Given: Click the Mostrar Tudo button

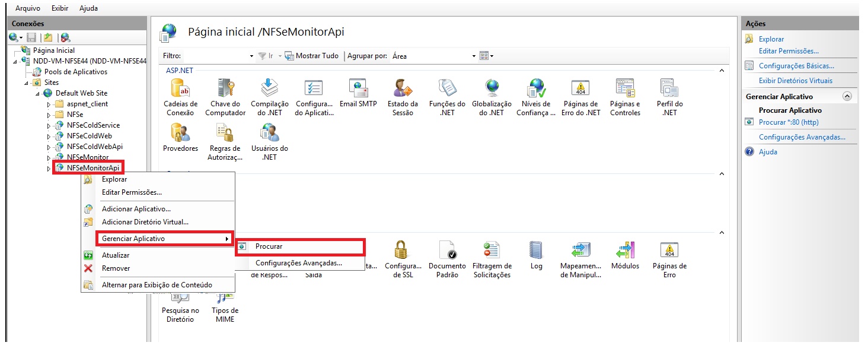Looking at the screenshot, I should click(312, 56).
